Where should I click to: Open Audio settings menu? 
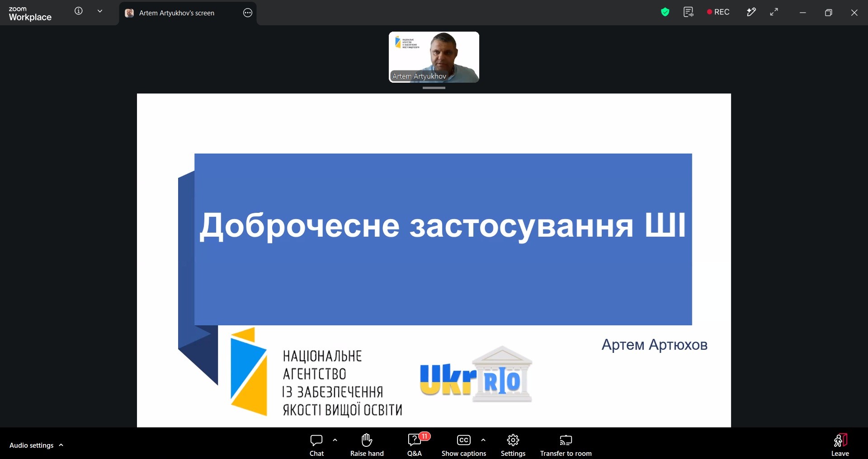pos(36,445)
